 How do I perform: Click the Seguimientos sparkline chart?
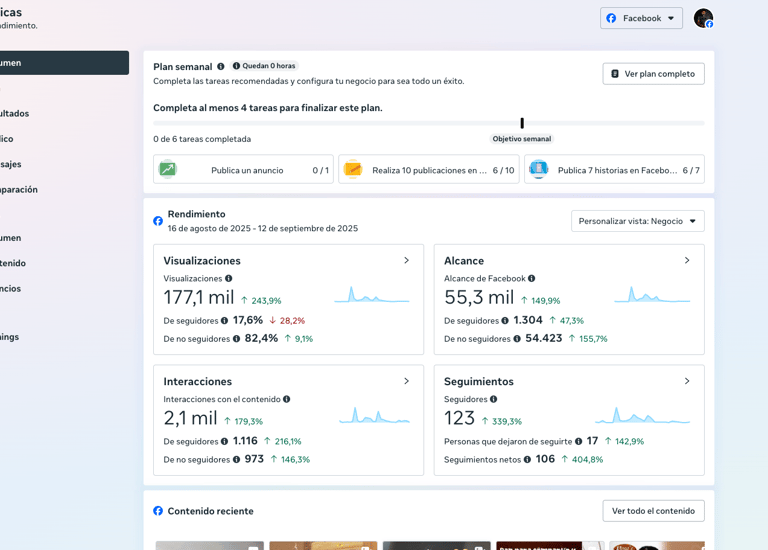tap(643, 415)
